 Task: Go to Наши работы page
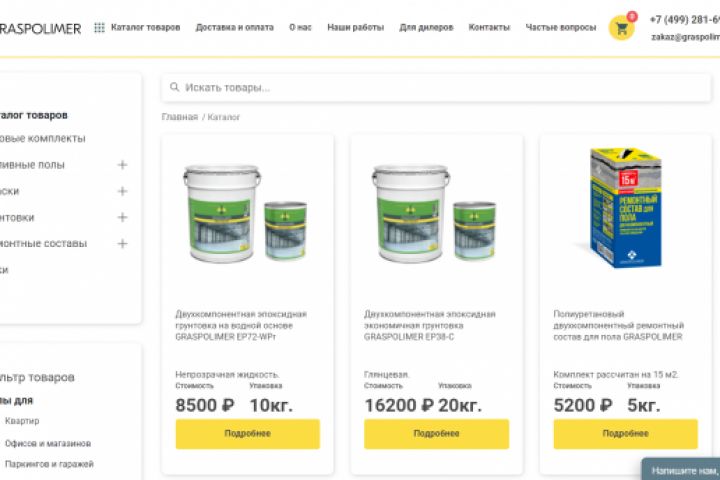pos(355,28)
